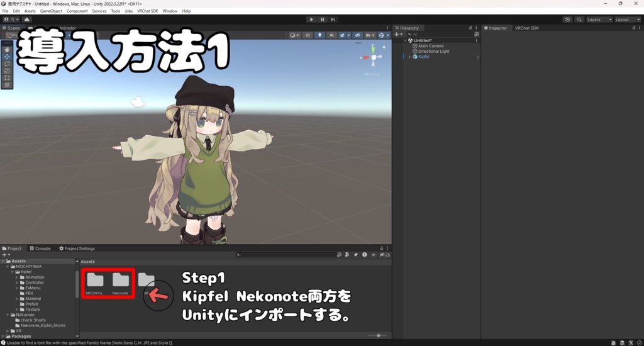644x346 pixels.
Task: Toggle scene lighting lightbulb
Action: tap(319, 35)
